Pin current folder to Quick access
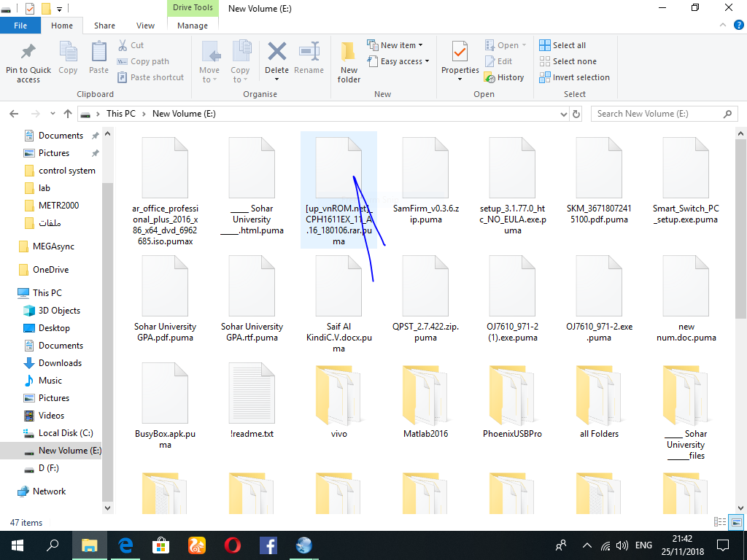The image size is (747, 560). (28, 61)
